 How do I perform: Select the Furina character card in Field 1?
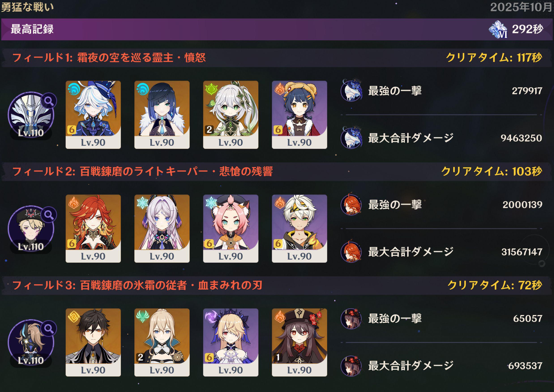click(x=93, y=115)
